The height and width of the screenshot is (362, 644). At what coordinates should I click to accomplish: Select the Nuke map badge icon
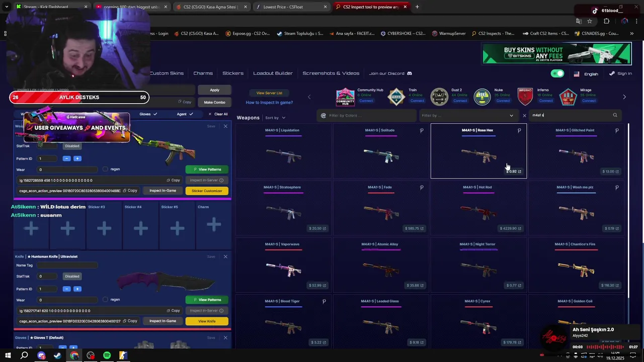coord(482,97)
